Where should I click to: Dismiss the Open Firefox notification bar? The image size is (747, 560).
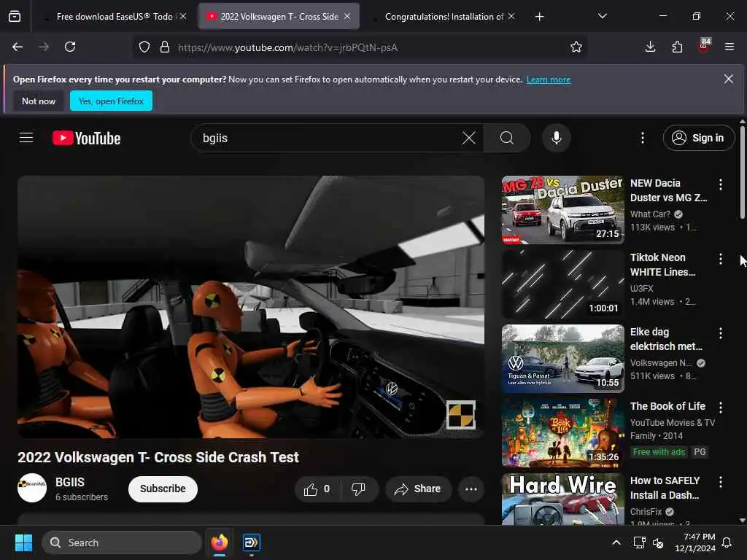tap(729, 79)
